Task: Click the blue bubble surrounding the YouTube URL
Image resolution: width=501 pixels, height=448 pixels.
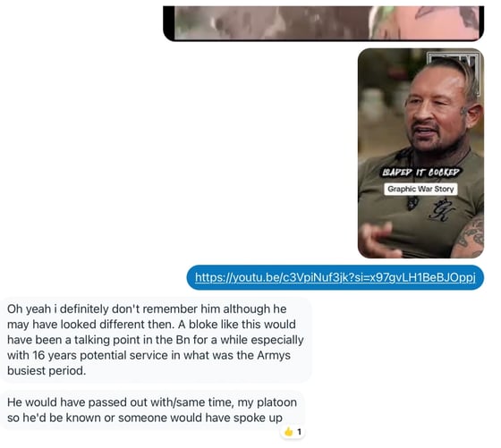Action: [x=335, y=277]
